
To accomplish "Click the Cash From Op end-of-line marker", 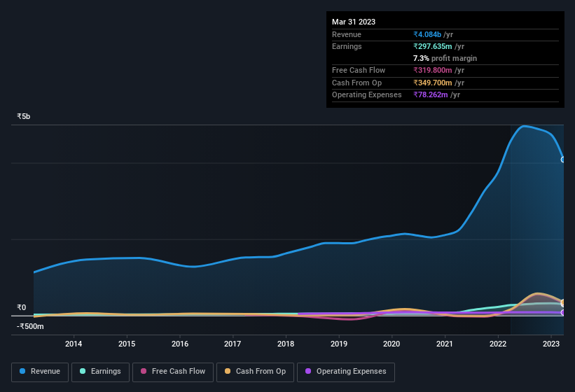I will tap(563, 302).
